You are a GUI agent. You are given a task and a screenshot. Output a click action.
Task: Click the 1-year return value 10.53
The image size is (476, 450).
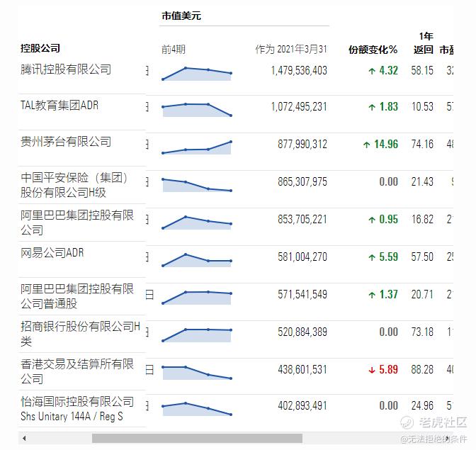click(422, 106)
